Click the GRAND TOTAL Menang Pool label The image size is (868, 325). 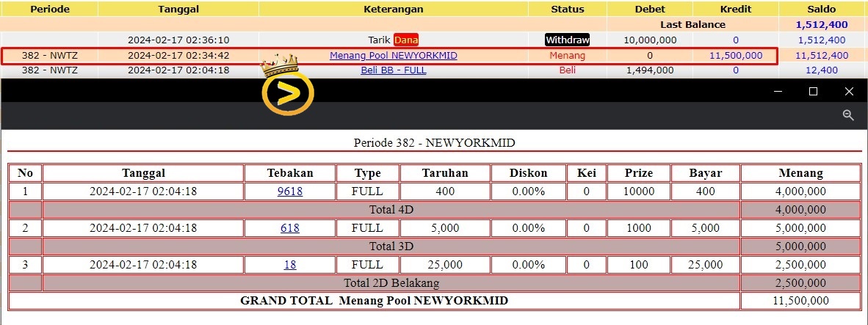(375, 301)
